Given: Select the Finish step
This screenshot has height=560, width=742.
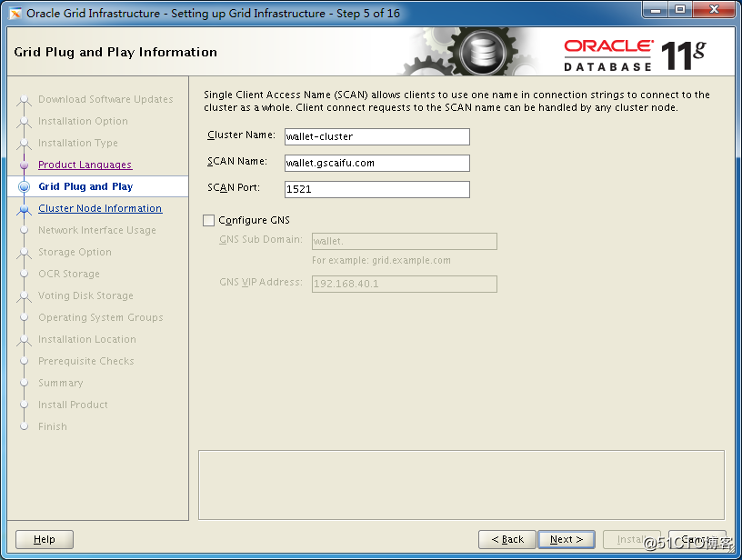Looking at the screenshot, I should 53,426.
